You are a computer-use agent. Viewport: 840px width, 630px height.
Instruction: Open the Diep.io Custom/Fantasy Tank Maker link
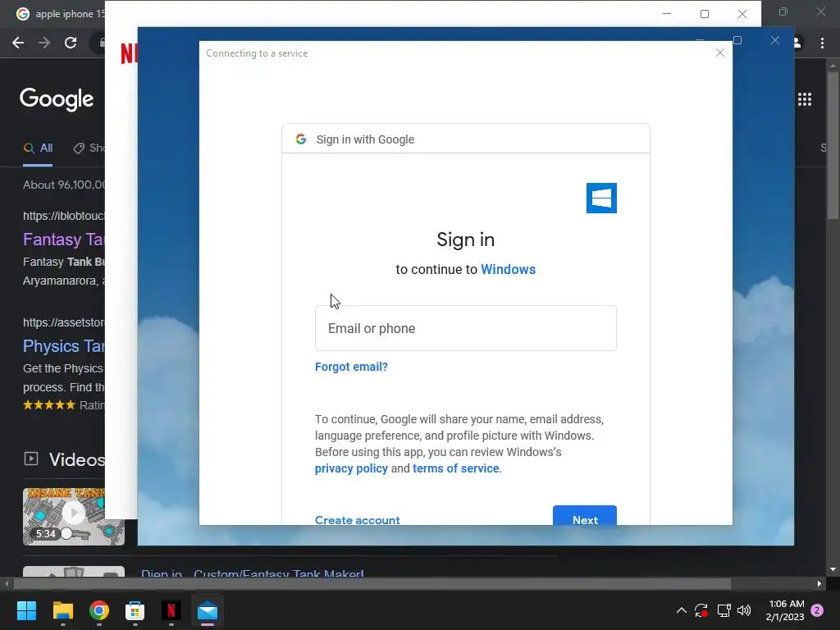tap(253, 573)
